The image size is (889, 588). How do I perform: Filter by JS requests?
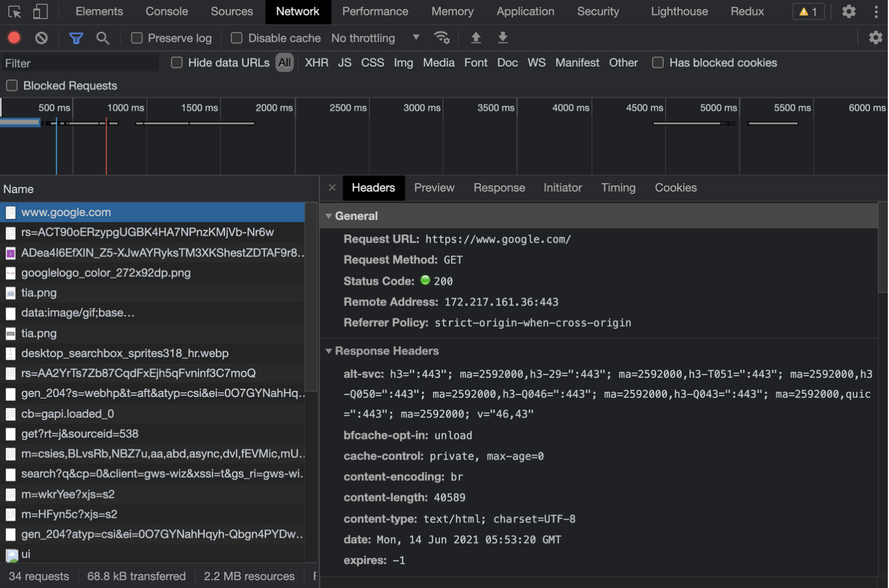tap(345, 62)
